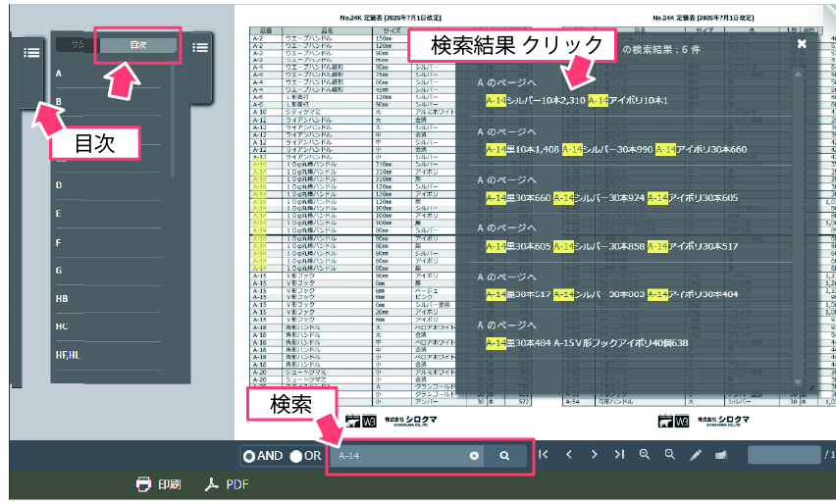
Task: Click 'A のページへ' above 'A-14黒10本1,408'
Action: (x=506, y=132)
